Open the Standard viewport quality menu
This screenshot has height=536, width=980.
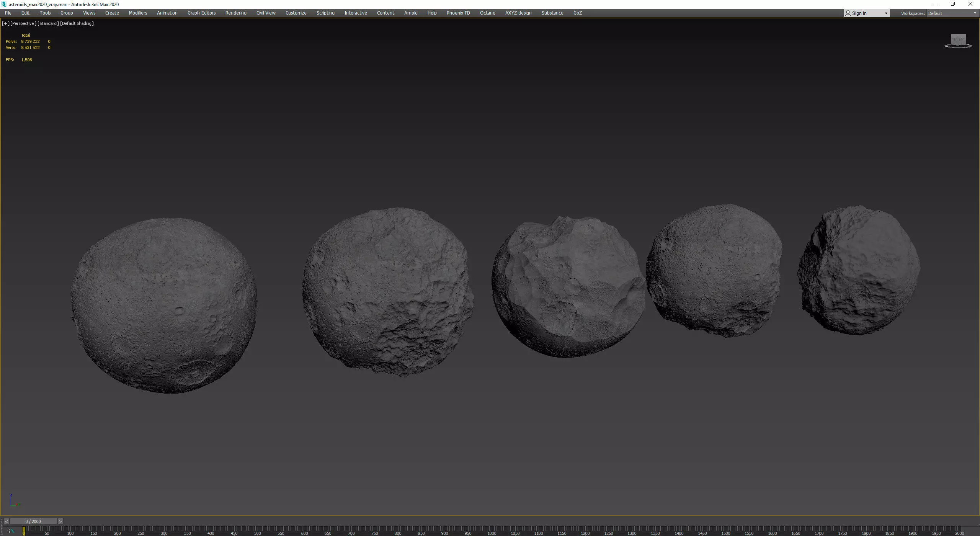click(48, 23)
